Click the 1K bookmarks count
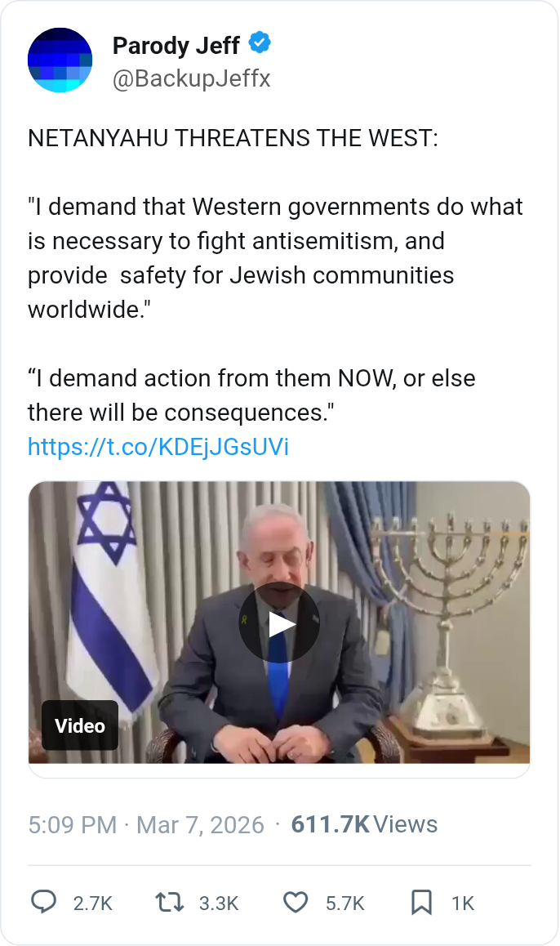Screen dimensions: 560x946 pos(462,904)
